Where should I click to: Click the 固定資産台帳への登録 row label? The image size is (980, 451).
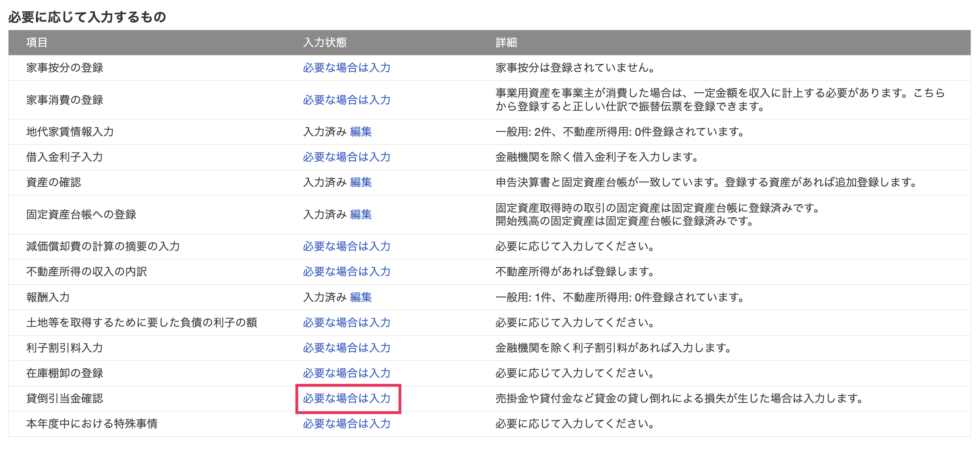tap(81, 214)
